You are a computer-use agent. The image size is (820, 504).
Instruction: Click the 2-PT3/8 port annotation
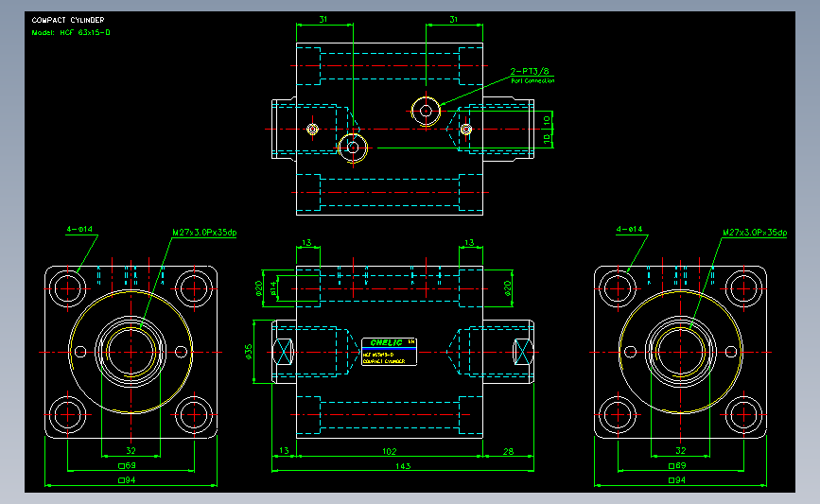point(530,71)
